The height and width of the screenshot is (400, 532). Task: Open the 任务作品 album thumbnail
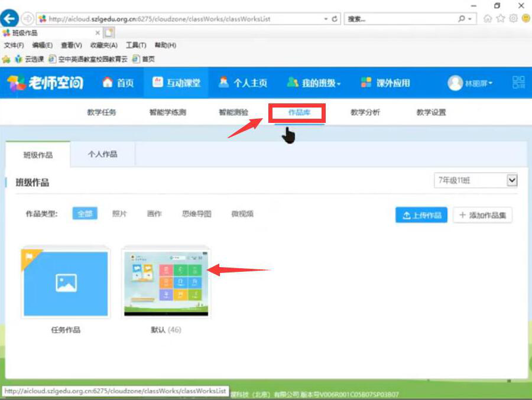[66, 282]
